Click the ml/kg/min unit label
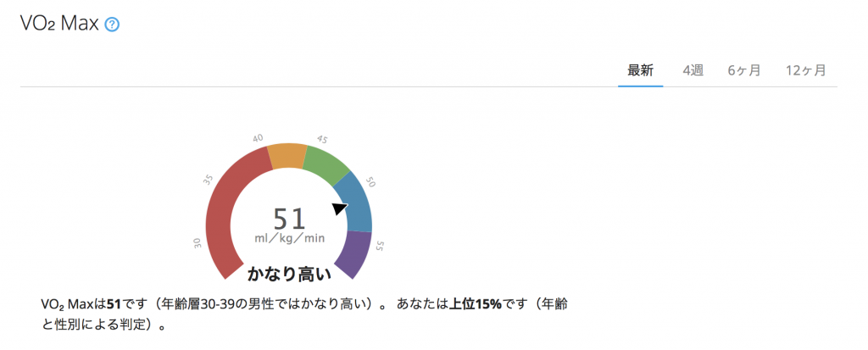 coord(290,239)
